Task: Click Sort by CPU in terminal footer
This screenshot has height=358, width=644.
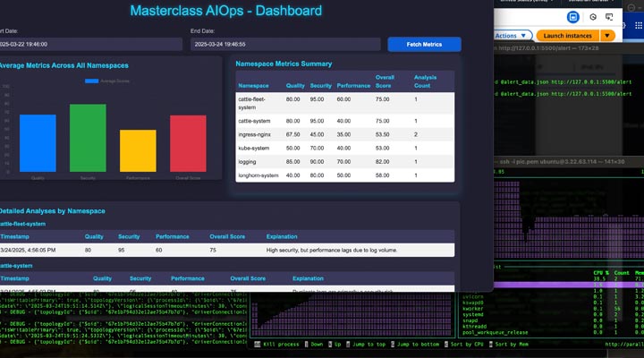Action: pyautogui.click(x=467, y=344)
